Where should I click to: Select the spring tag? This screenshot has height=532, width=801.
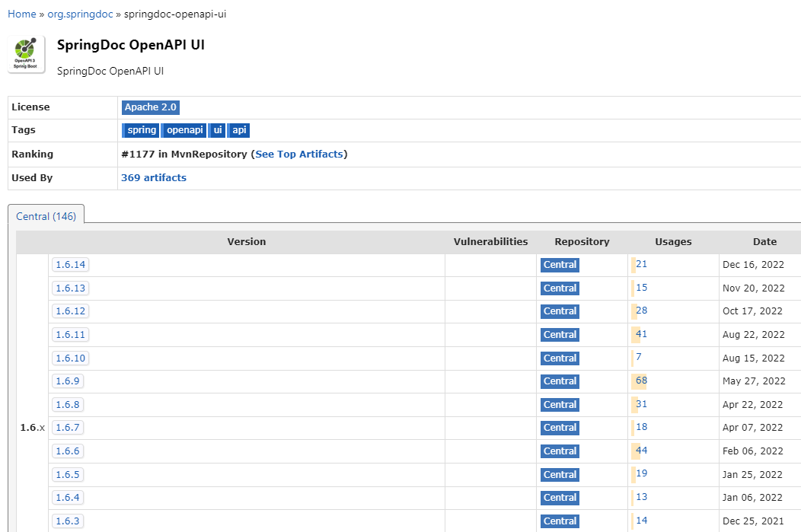141,130
